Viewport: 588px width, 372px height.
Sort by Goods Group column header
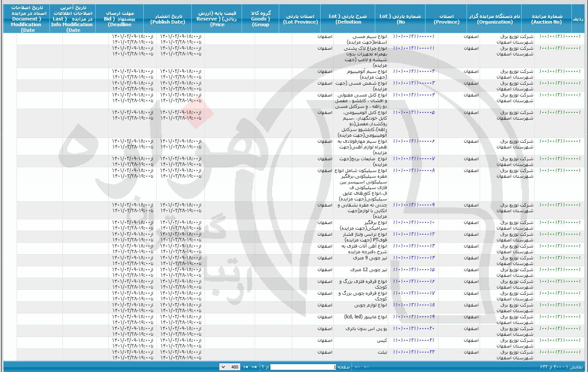click(260, 19)
